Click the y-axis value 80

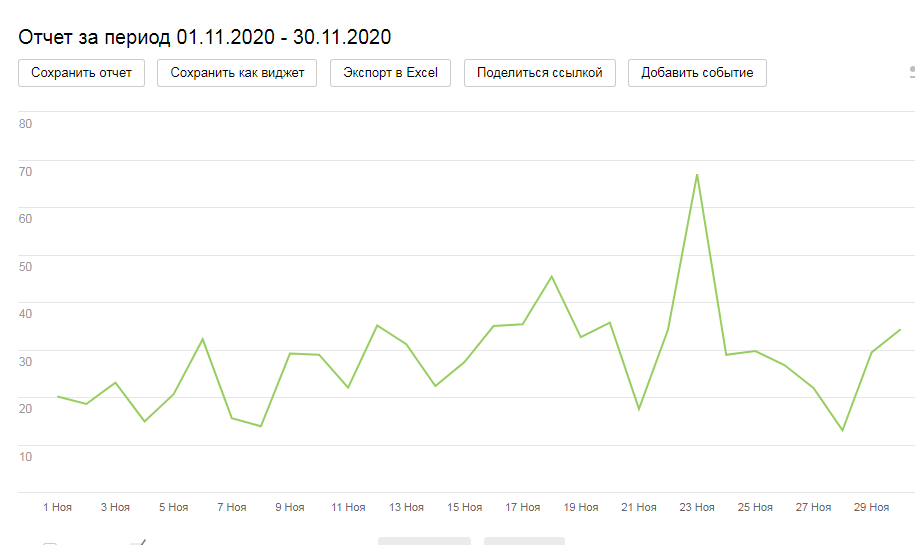tap(25, 124)
